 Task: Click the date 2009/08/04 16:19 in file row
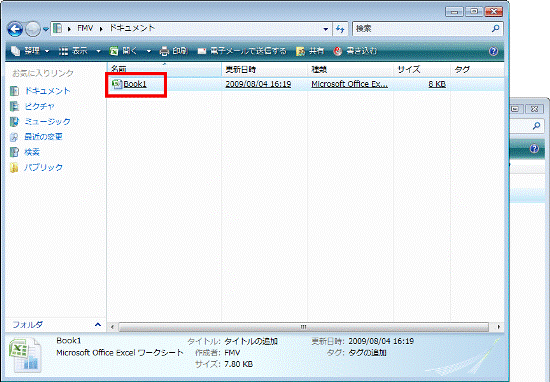tap(258, 84)
